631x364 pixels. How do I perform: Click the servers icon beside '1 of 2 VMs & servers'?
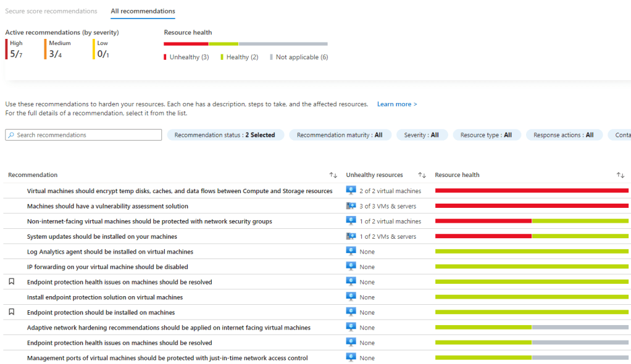(351, 236)
